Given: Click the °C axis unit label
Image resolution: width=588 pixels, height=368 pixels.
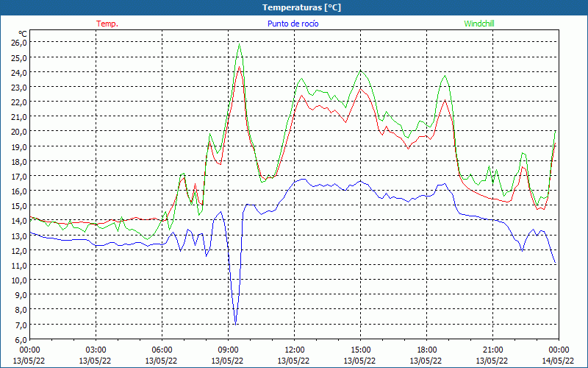Looking at the screenshot, I should pos(23,34).
